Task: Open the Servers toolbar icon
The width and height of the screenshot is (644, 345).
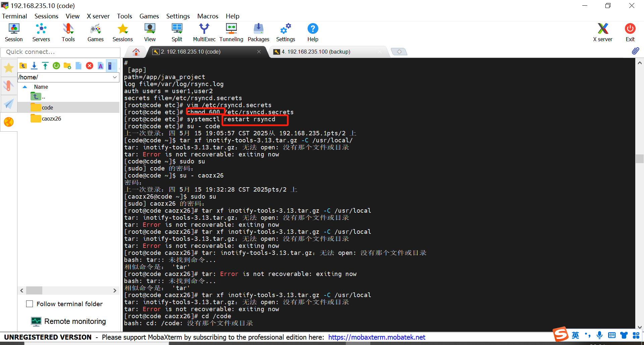Action: coord(41,32)
